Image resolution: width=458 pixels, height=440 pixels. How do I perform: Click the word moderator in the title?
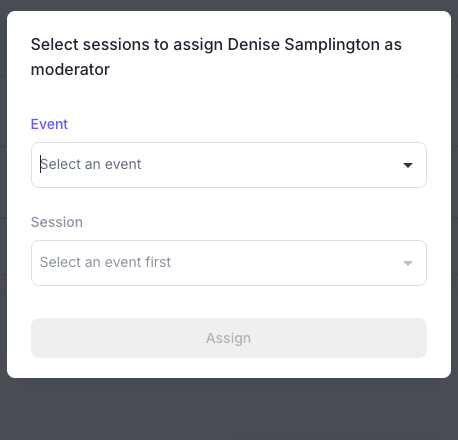click(x=70, y=70)
